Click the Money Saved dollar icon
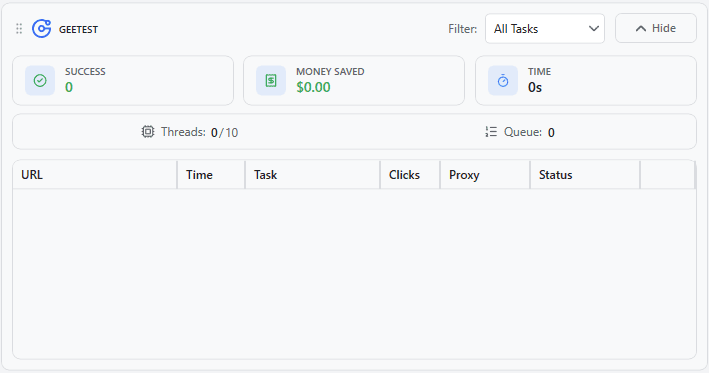 pos(271,80)
